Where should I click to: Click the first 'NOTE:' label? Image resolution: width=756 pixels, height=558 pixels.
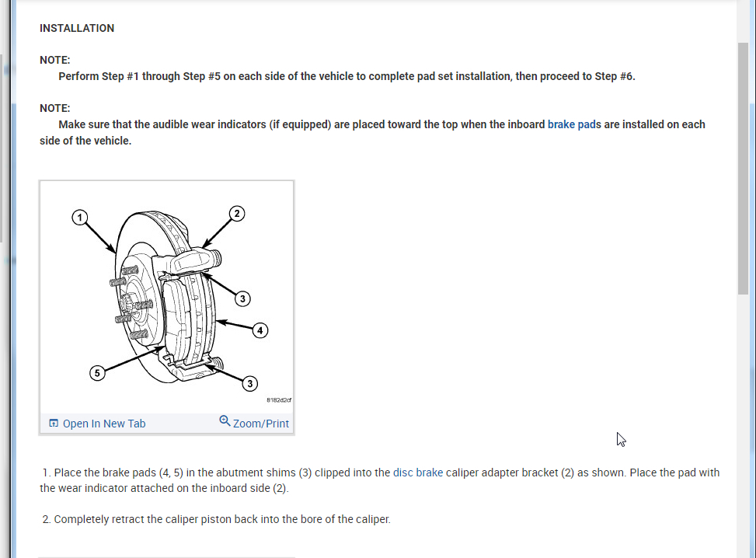(55, 60)
